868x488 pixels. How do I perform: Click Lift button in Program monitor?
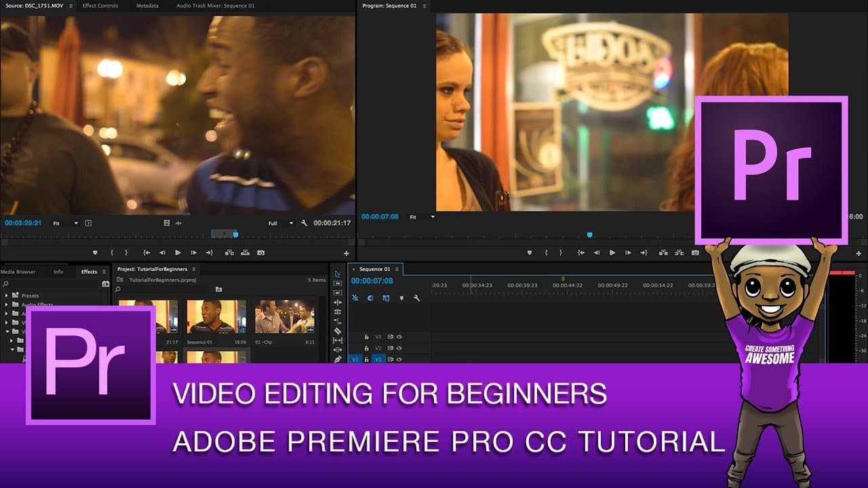(x=663, y=253)
